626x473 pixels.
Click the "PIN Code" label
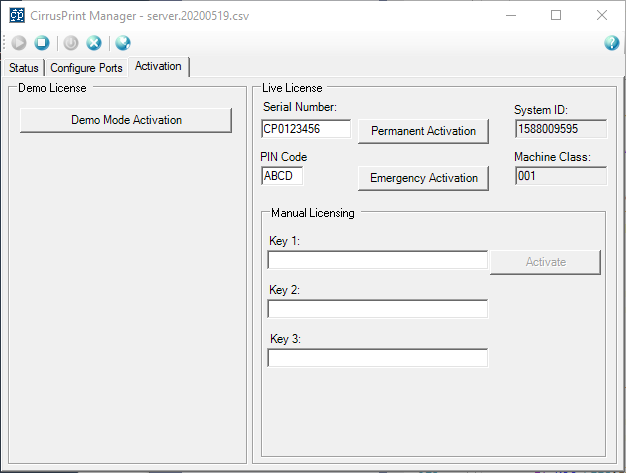pyautogui.click(x=283, y=157)
